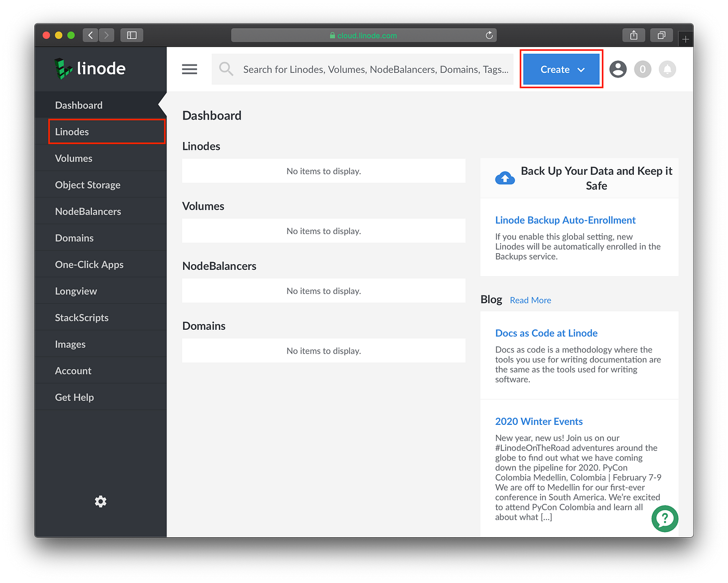The height and width of the screenshot is (583, 728).
Task: Open Longview in the sidebar
Action: [101, 291]
